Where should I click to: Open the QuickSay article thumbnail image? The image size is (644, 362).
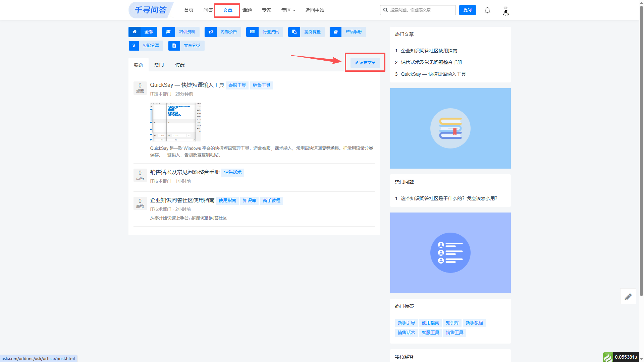click(175, 122)
